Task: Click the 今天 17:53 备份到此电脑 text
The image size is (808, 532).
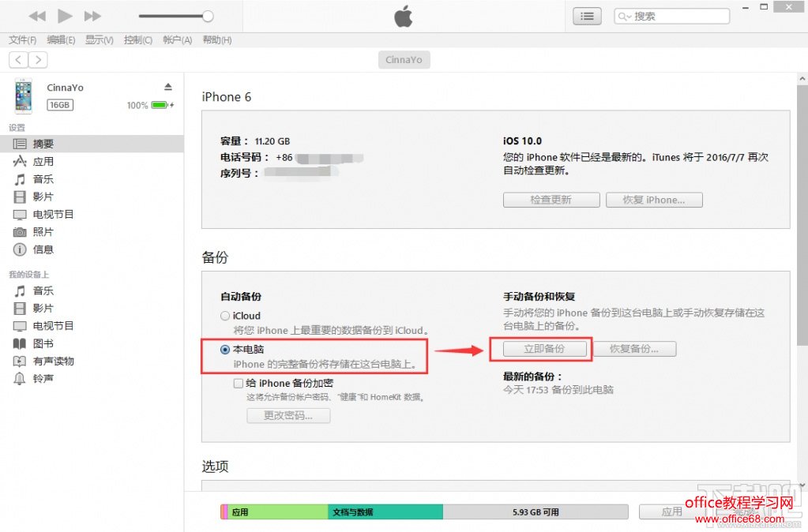Action: click(558, 390)
